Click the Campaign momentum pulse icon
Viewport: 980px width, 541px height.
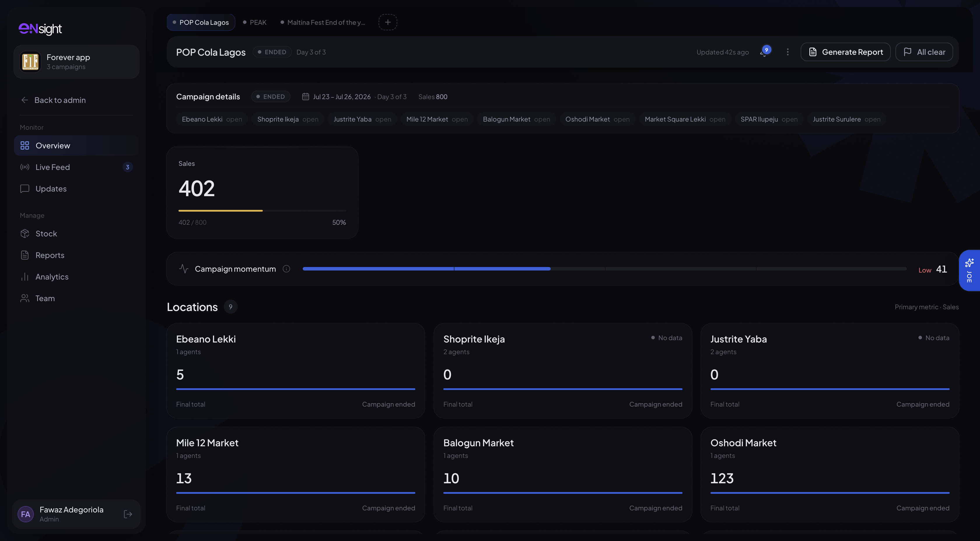pos(184,269)
